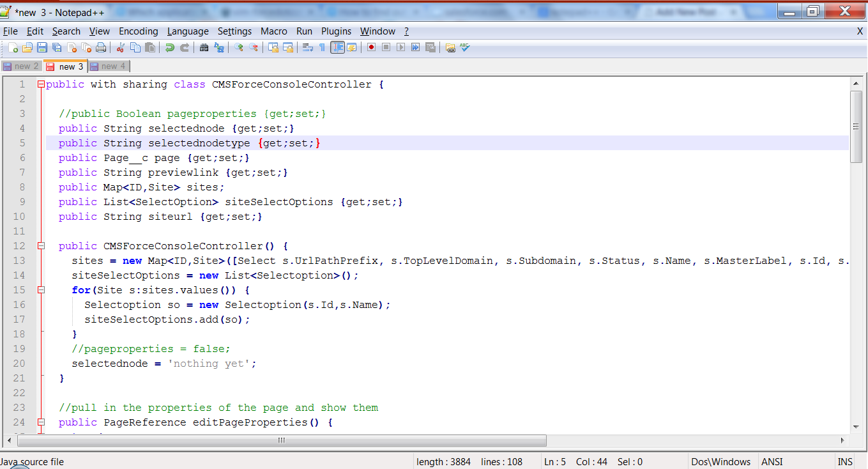868x469 pixels.
Task: Open the Search menu
Action: pyautogui.click(x=66, y=31)
